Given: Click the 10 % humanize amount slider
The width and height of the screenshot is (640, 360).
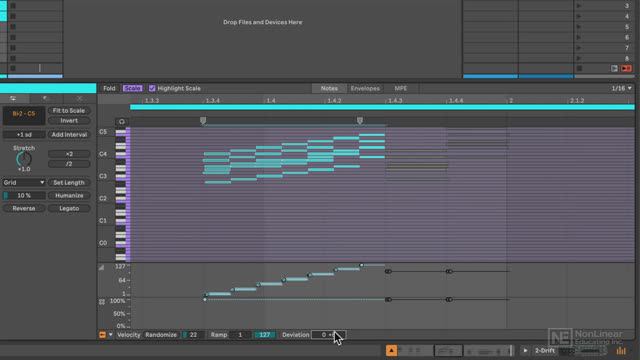Looking at the screenshot, I should click(x=24, y=196).
